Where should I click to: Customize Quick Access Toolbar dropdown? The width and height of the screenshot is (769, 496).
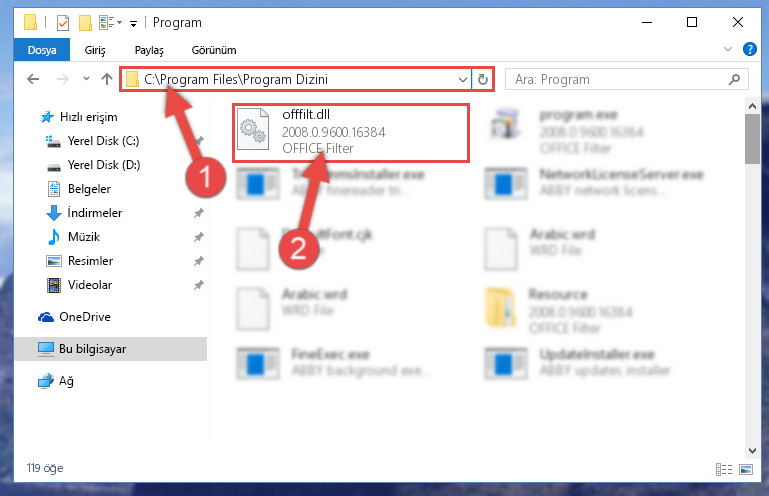coord(133,23)
